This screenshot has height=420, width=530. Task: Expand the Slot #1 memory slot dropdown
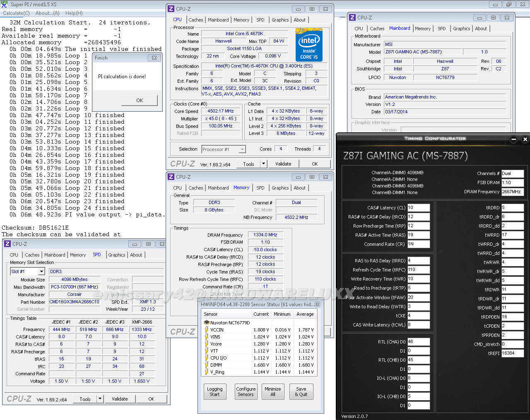tap(41, 271)
